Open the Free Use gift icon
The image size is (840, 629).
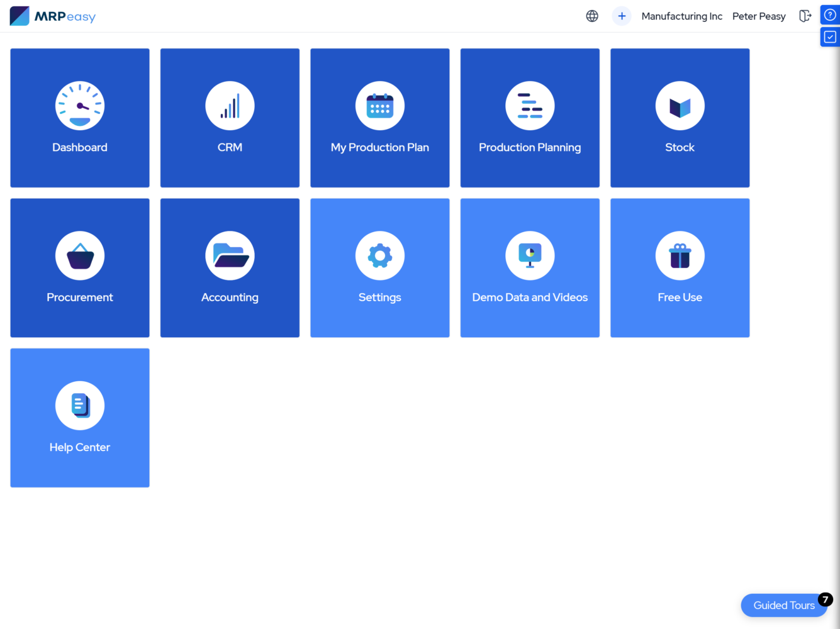(x=680, y=256)
